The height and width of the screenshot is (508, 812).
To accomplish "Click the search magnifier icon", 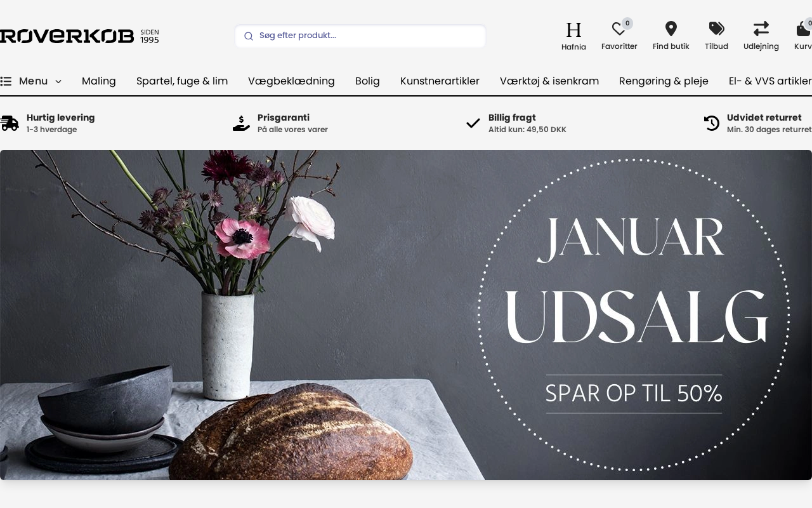I will (x=249, y=36).
